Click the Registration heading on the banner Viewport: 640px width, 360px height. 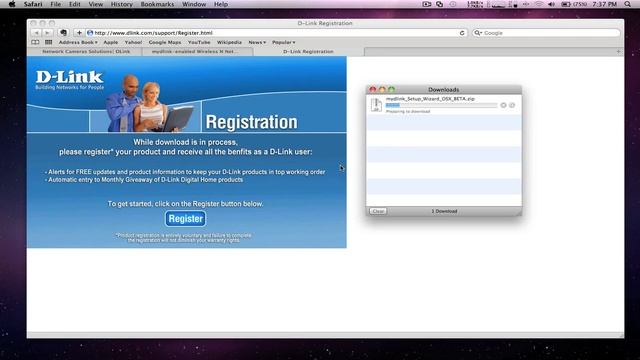(x=251, y=122)
